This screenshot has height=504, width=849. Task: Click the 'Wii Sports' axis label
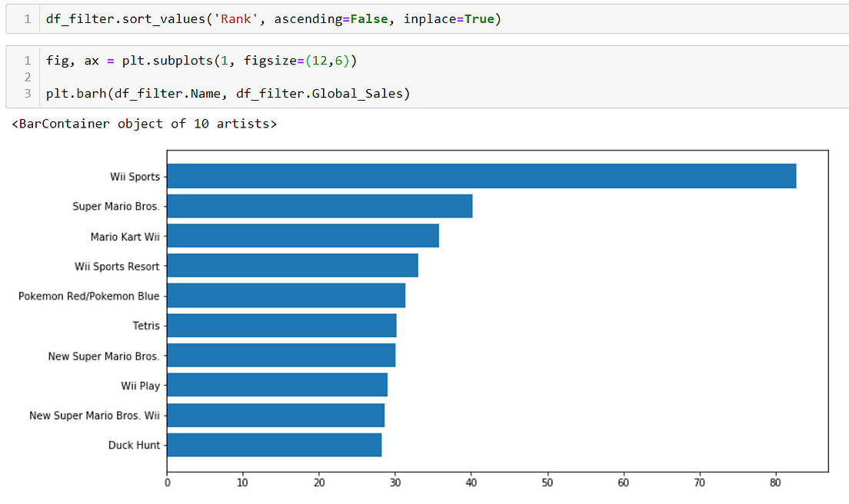point(135,177)
